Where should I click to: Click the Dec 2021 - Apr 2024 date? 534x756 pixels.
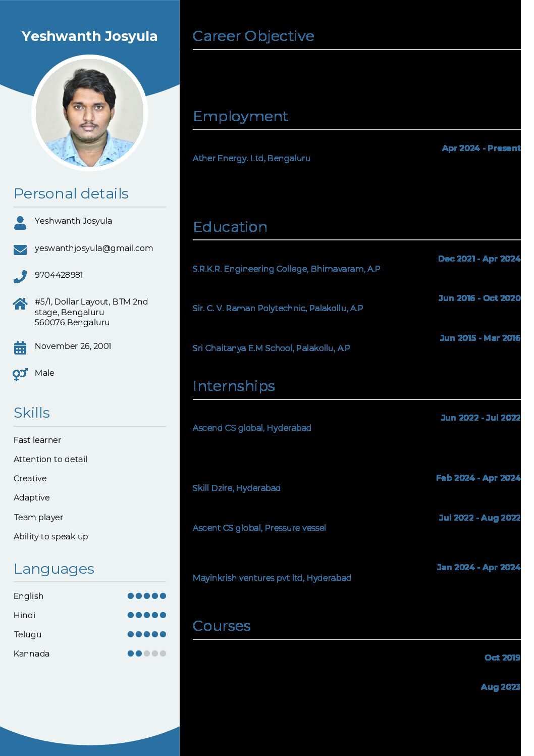click(479, 259)
